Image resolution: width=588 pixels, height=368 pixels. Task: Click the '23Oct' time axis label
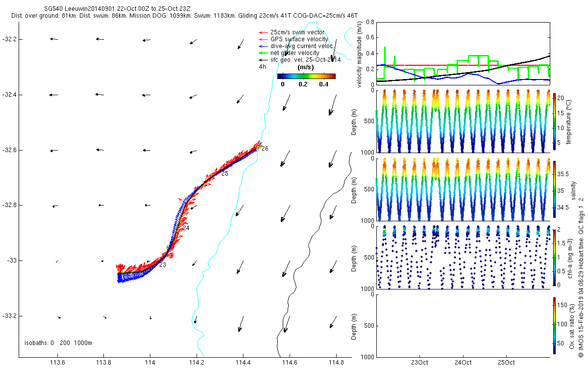point(420,363)
